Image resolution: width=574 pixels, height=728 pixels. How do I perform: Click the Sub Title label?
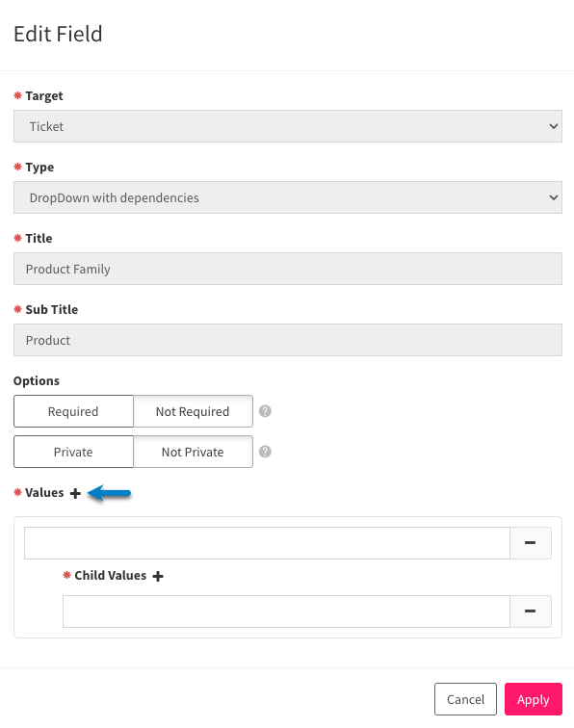(52, 310)
